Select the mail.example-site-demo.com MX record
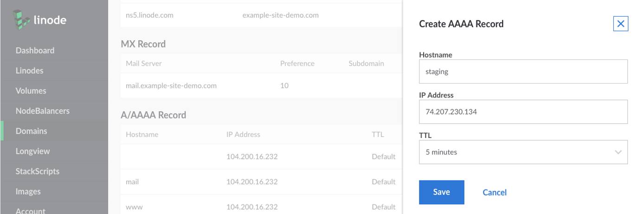Screen dimensions: 644x214 click(171, 86)
